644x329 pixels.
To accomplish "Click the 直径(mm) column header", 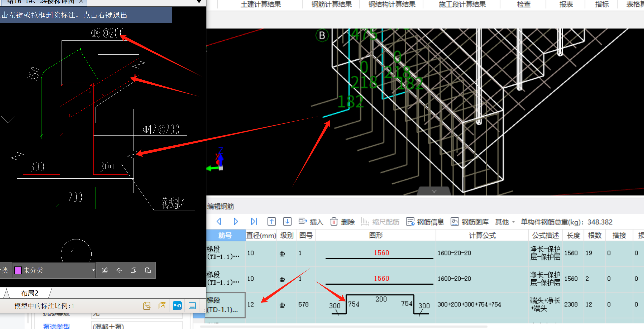I will [261, 235].
